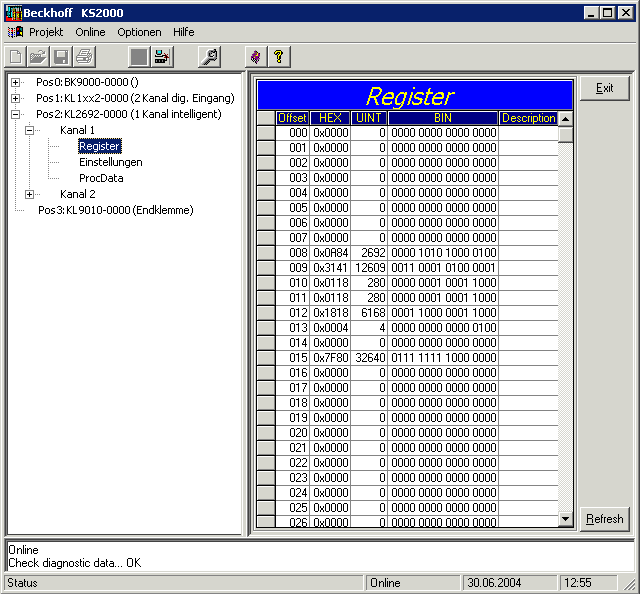Click the time 12:55 in status bar

[x=587, y=583]
